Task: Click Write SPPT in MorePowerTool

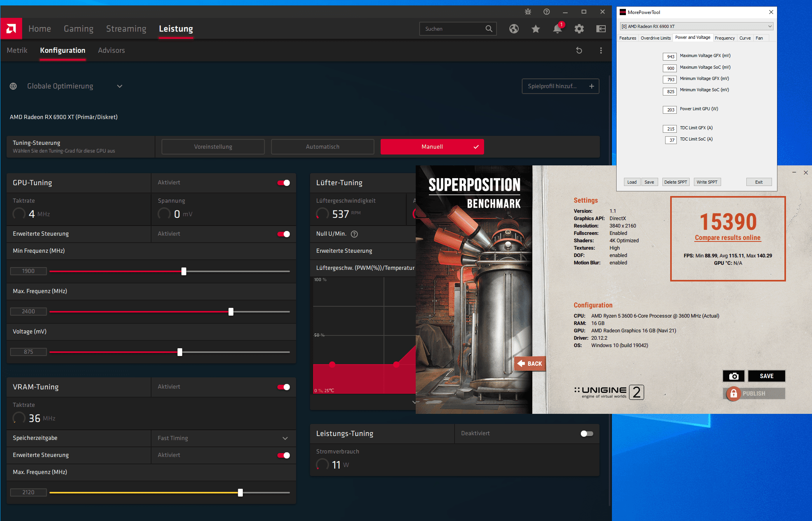Action: (x=707, y=182)
